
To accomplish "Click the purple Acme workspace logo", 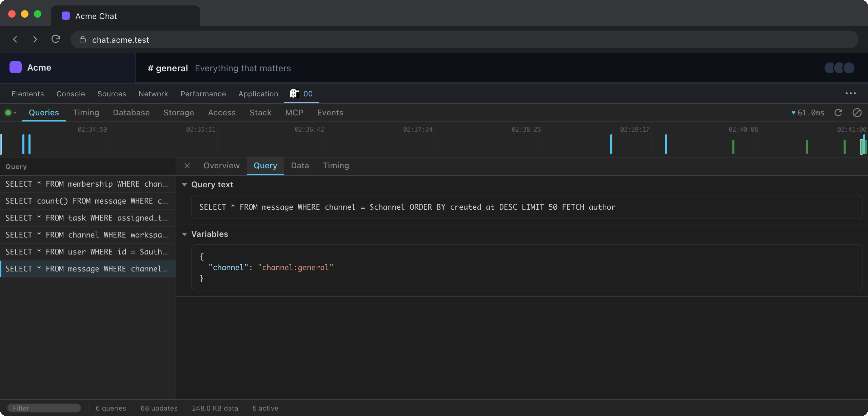I will (16, 68).
